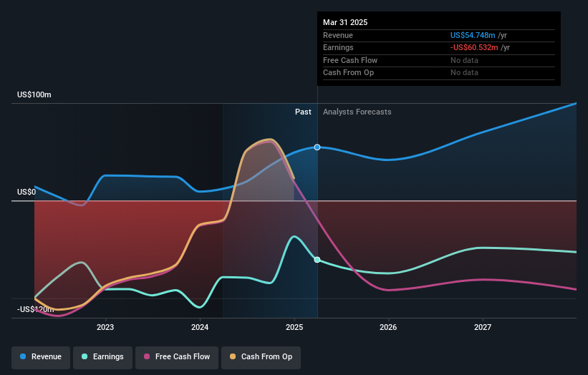This screenshot has height=375, width=588.
Task: Click the Past label on chart
Action: pos(303,112)
